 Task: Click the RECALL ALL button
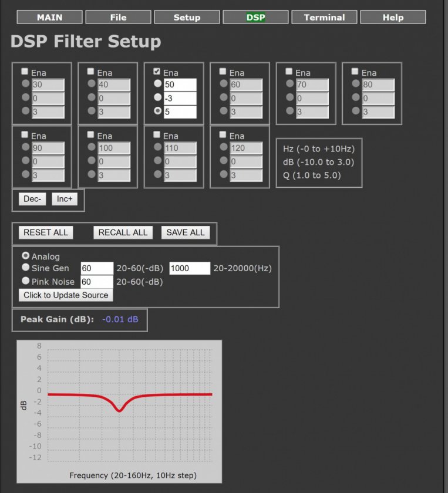point(123,232)
